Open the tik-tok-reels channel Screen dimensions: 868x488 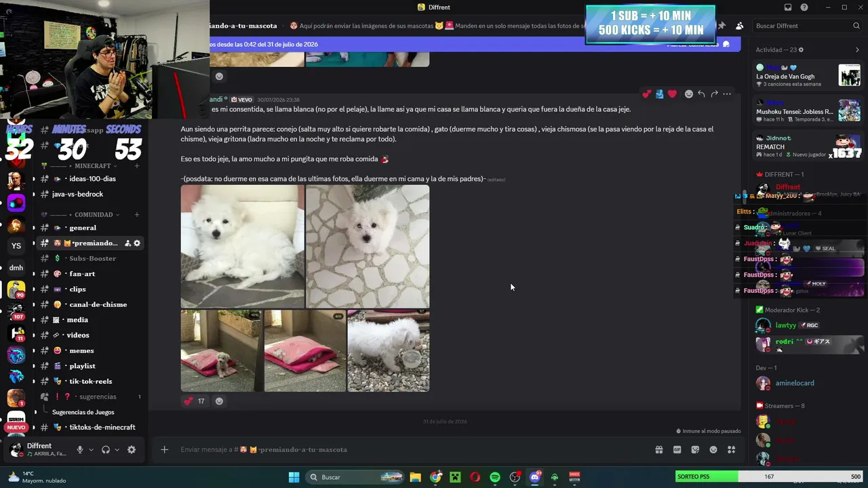(91, 382)
